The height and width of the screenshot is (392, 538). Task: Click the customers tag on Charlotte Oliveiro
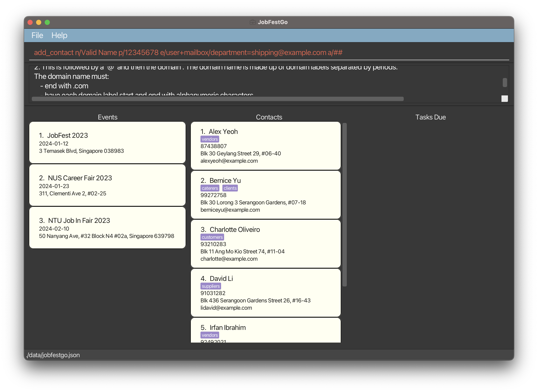click(x=212, y=237)
